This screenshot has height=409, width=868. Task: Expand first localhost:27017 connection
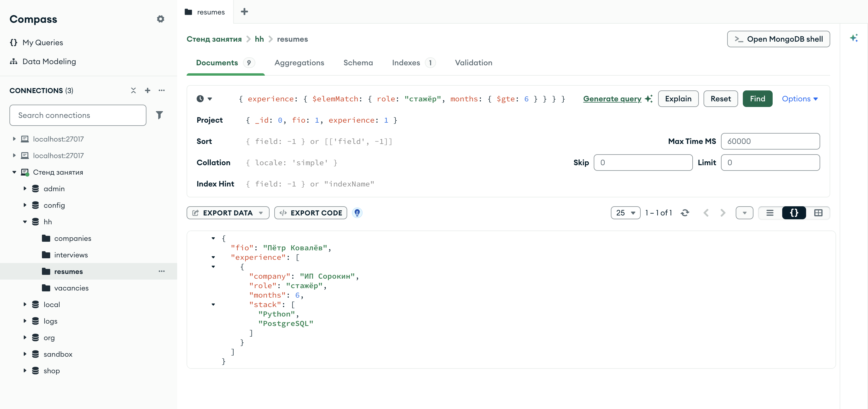[14, 139]
